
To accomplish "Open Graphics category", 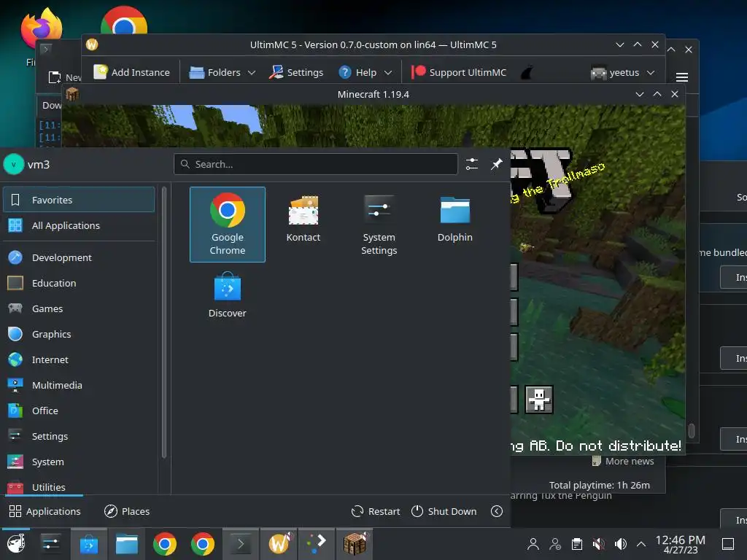I will [x=79, y=334].
